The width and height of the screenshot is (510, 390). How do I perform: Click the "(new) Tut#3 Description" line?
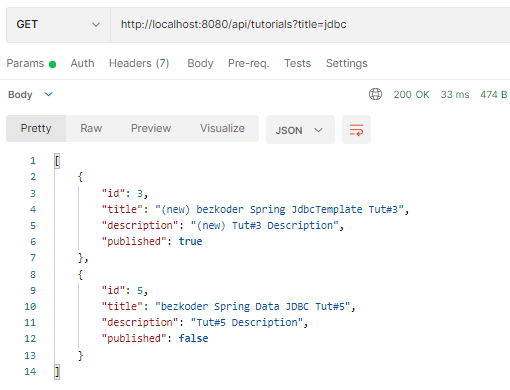tap(223, 226)
